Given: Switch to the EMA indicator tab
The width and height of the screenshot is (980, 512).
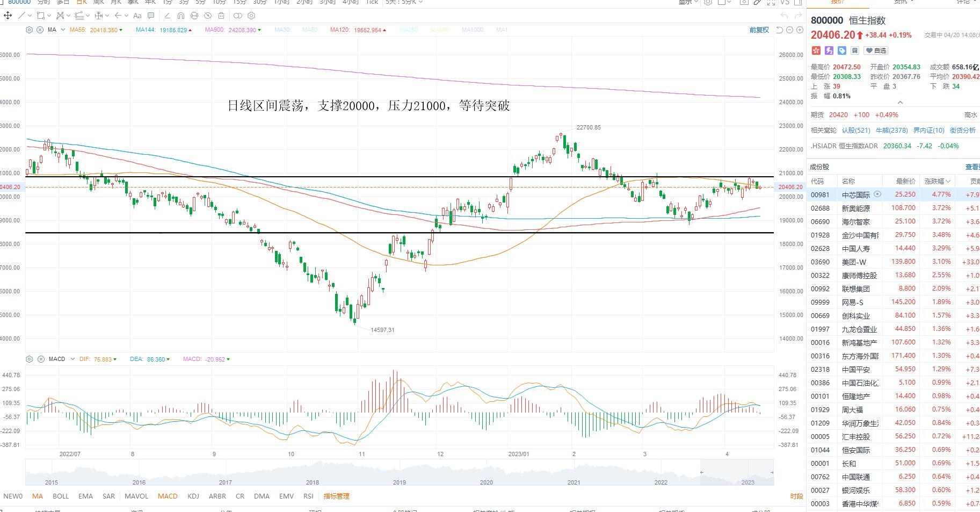Looking at the screenshot, I should click(x=85, y=496).
